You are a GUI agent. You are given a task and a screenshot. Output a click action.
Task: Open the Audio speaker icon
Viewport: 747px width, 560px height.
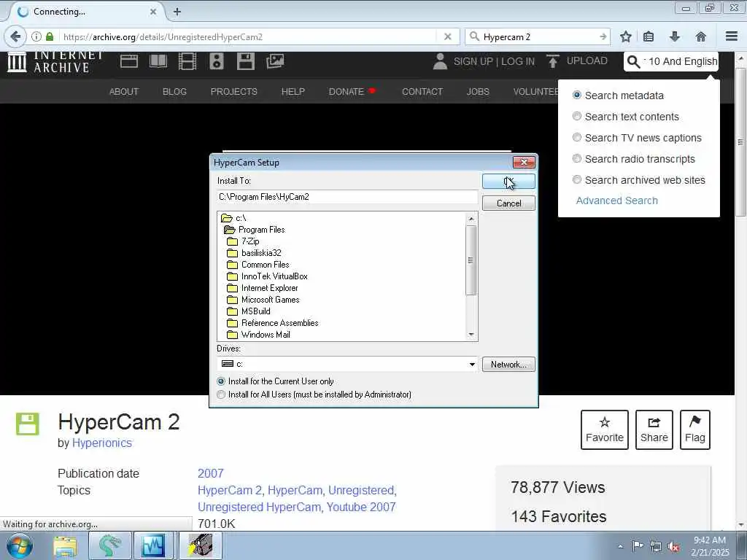pyautogui.click(x=216, y=61)
